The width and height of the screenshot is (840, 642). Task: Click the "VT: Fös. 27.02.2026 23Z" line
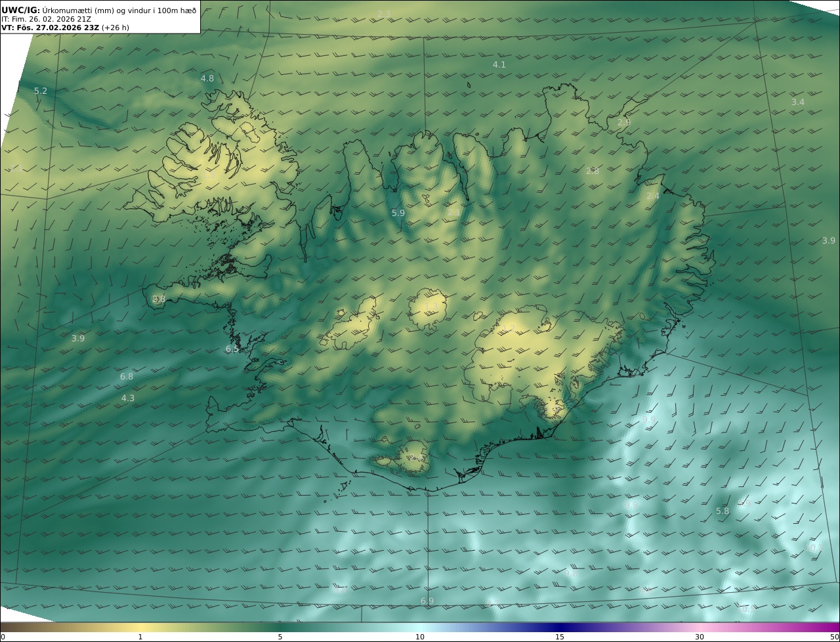(x=50, y=28)
